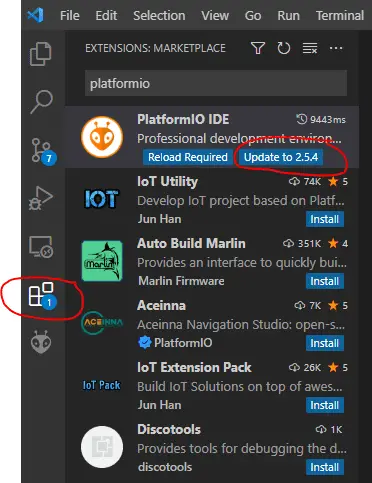Image resolution: width=372 pixels, height=483 pixels.
Task: Open the File menu
Action: point(70,15)
